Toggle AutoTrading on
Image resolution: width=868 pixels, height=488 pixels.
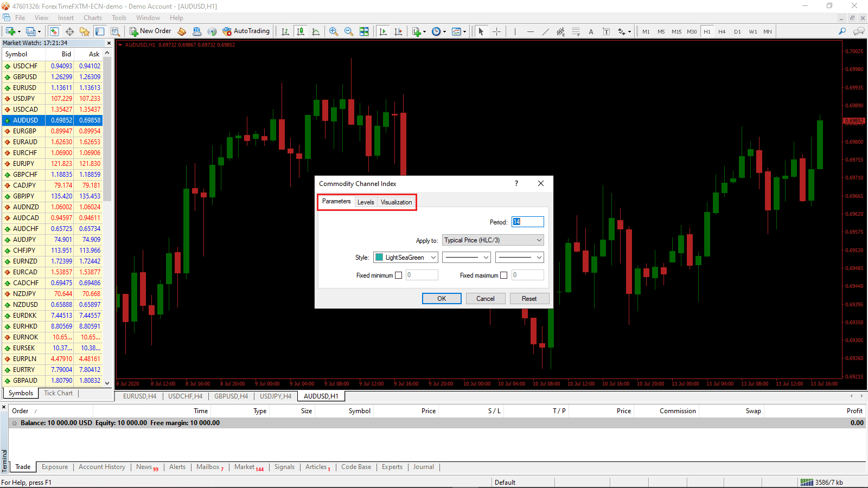tap(246, 31)
